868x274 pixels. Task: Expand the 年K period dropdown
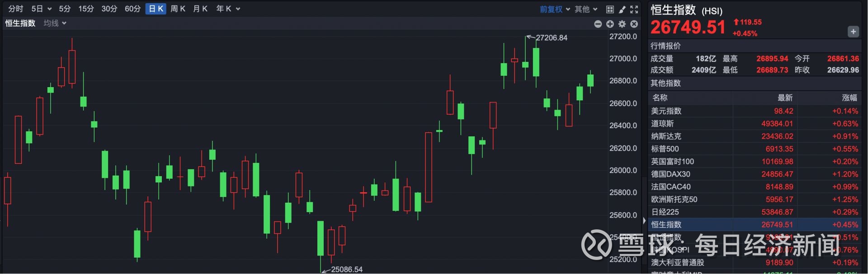click(x=228, y=9)
